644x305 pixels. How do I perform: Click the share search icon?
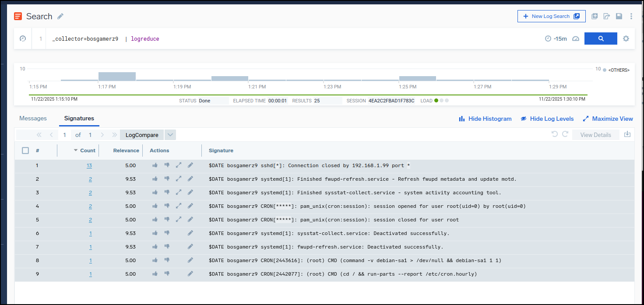606,16
